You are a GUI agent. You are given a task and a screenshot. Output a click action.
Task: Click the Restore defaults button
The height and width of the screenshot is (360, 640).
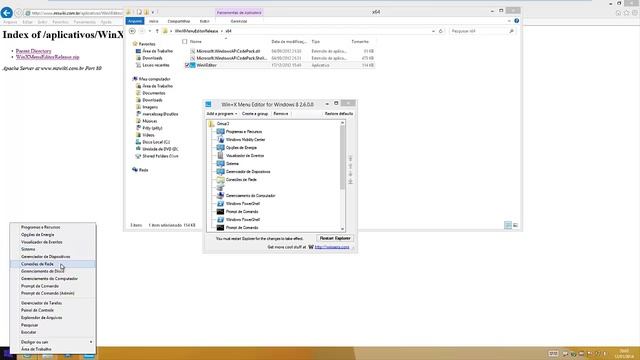(x=339, y=114)
